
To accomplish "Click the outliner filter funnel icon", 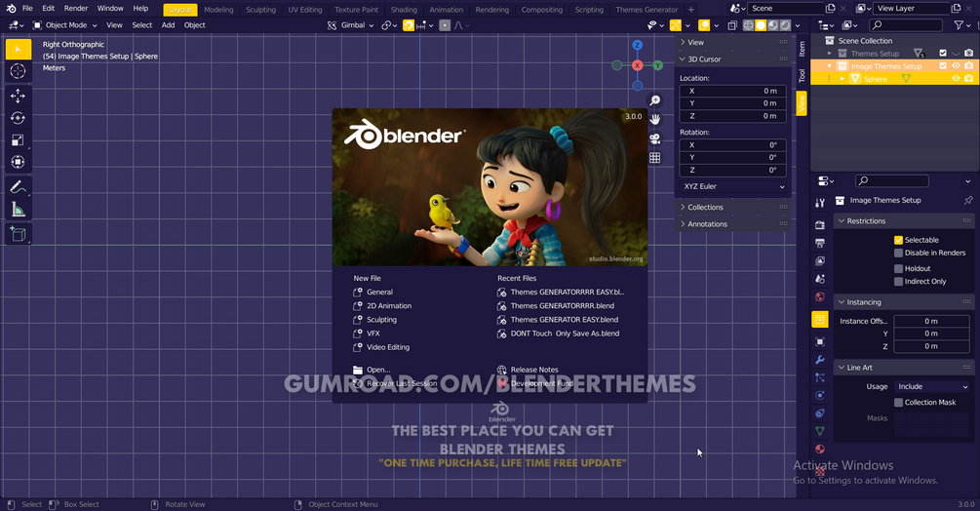I will pyautogui.click(x=959, y=25).
